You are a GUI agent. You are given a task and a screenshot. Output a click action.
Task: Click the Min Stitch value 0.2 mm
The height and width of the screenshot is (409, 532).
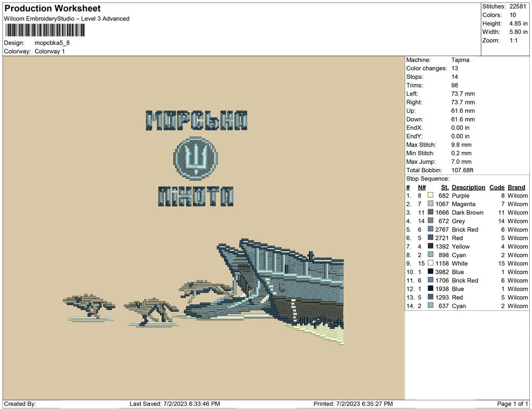[x=461, y=153]
